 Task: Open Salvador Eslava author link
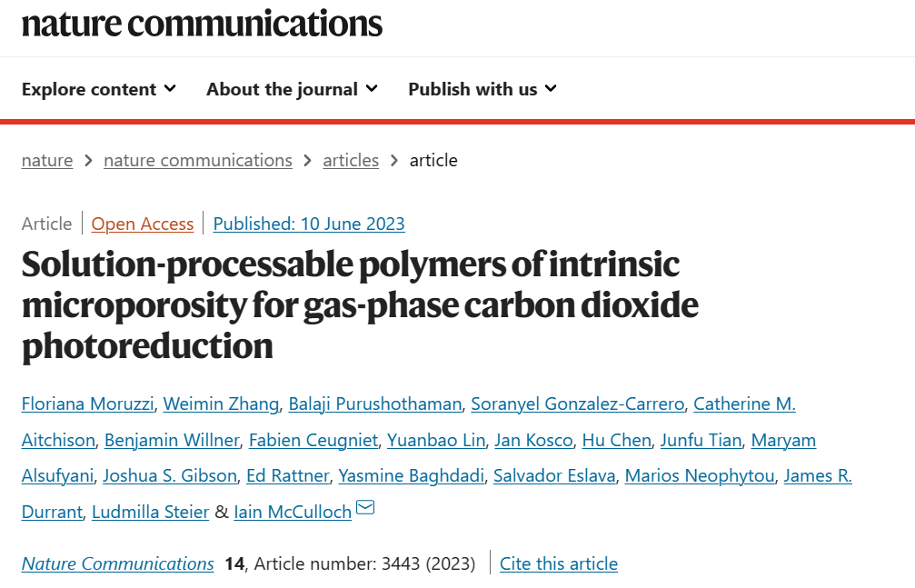coord(554,476)
